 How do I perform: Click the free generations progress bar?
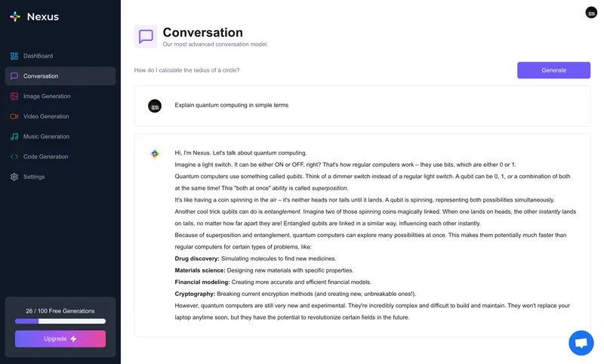tap(60, 321)
